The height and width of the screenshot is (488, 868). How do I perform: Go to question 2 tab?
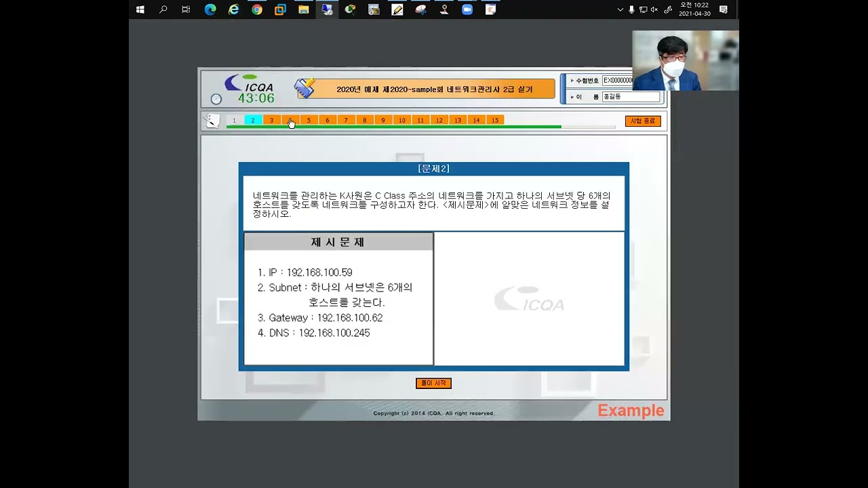[x=253, y=121]
